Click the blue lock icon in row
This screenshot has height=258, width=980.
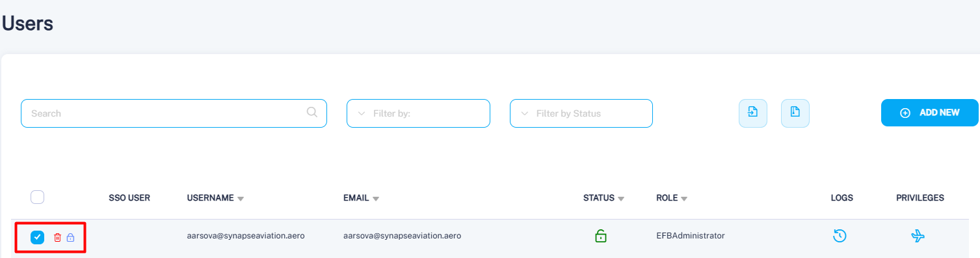coord(71,238)
